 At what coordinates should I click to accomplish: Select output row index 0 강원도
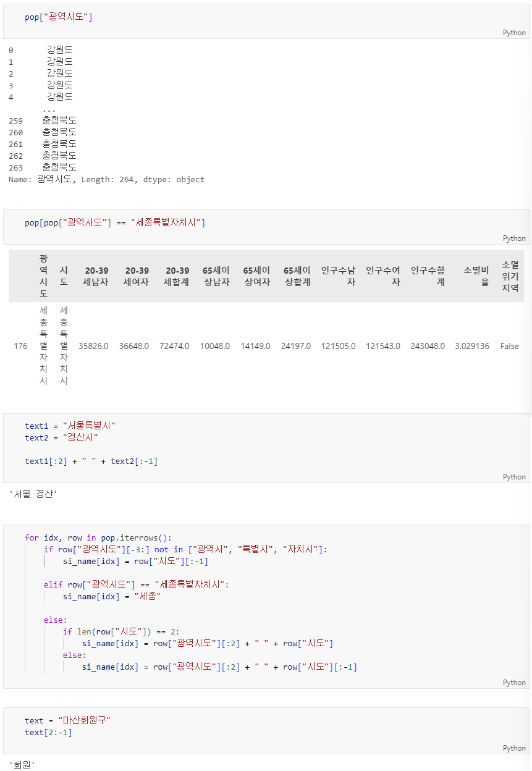pos(41,49)
